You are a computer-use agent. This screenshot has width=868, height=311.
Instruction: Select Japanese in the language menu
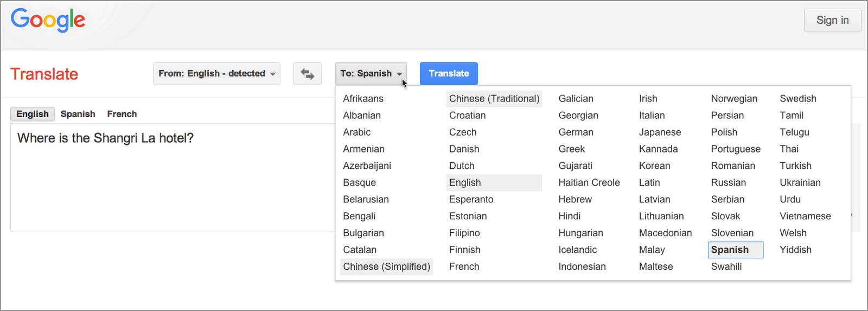pyautogui.click(x=660, y=132)
